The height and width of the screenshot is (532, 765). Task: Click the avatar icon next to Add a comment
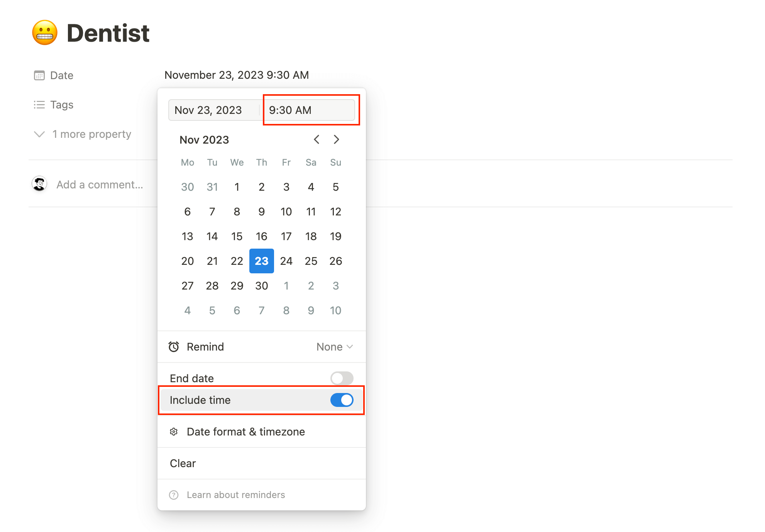pos(39,184)
